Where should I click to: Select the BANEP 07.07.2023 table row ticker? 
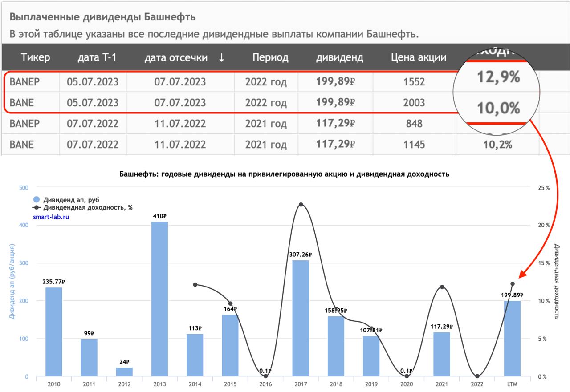click(24, 81)
